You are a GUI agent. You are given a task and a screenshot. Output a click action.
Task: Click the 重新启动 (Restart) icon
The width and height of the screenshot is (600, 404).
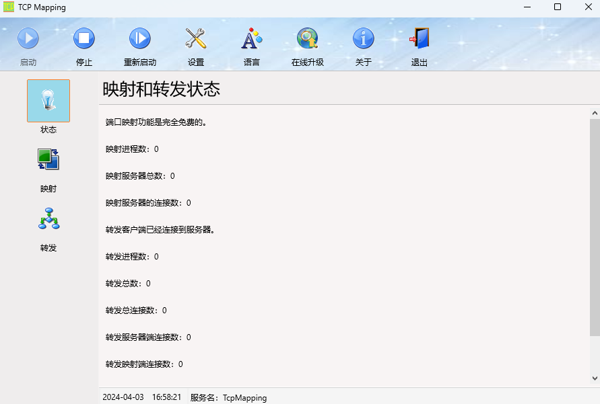[x=140, y=40]
